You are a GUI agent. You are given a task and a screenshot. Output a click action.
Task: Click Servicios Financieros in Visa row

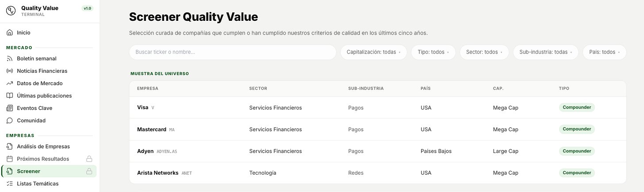[276, 107]
